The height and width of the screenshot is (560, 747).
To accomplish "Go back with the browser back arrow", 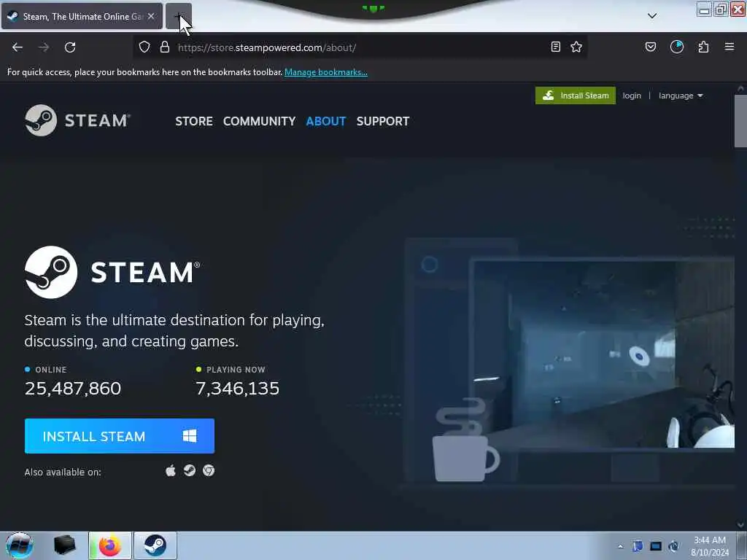I will tap(18, 47).
